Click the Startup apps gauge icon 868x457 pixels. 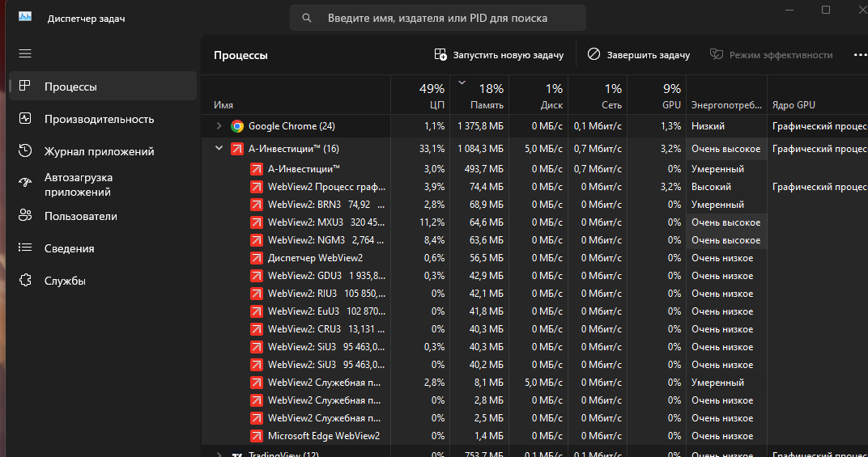click(x=25, y=184)
